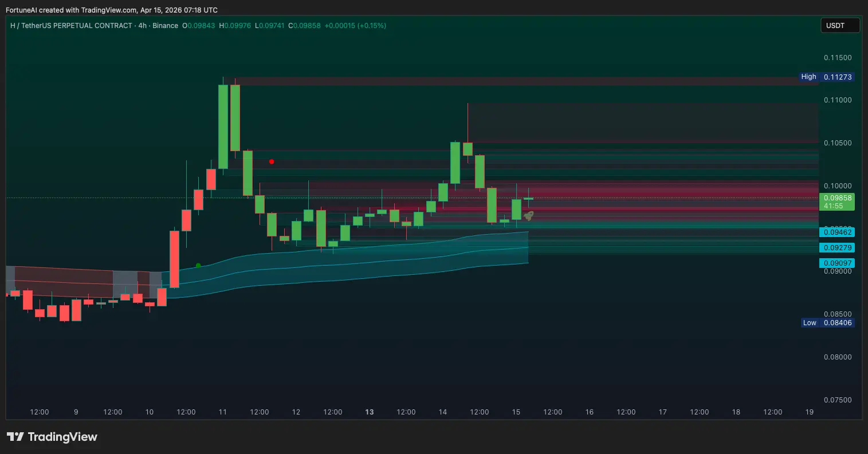Click the 0.08406 low price label
868x454 pixels.
point(838,323)
